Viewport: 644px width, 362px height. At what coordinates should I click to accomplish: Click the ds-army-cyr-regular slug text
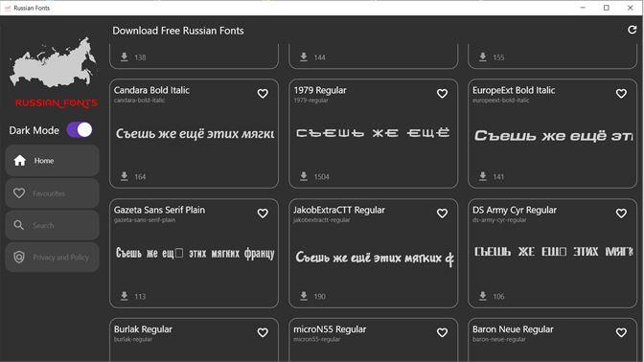click(x=499, y=220)
